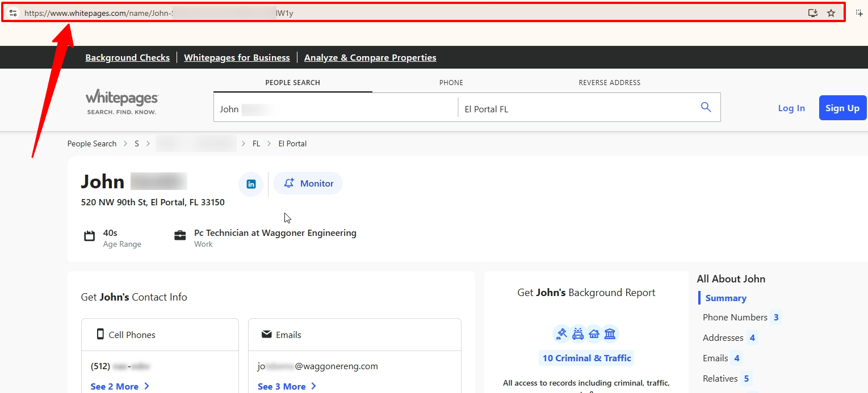This screenshot has width=868, height=393.
Task: Click the browser toolbar icon right of the address bar
Action: 859,13
